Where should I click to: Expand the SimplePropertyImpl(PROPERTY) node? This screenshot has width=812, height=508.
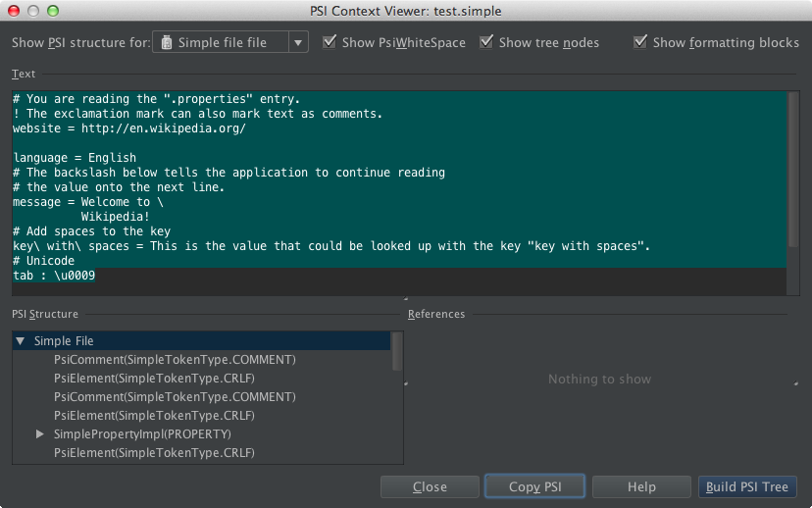40,433
